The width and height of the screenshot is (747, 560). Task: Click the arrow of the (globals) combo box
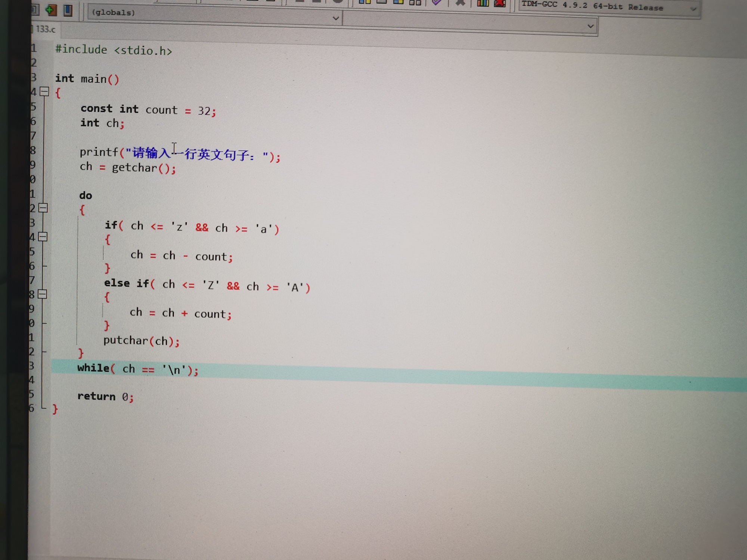coord(335,18)
